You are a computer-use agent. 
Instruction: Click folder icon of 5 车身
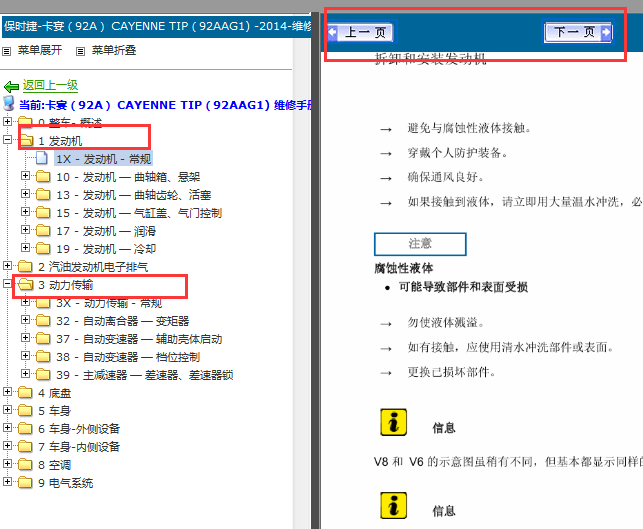(x=25, y=410)
